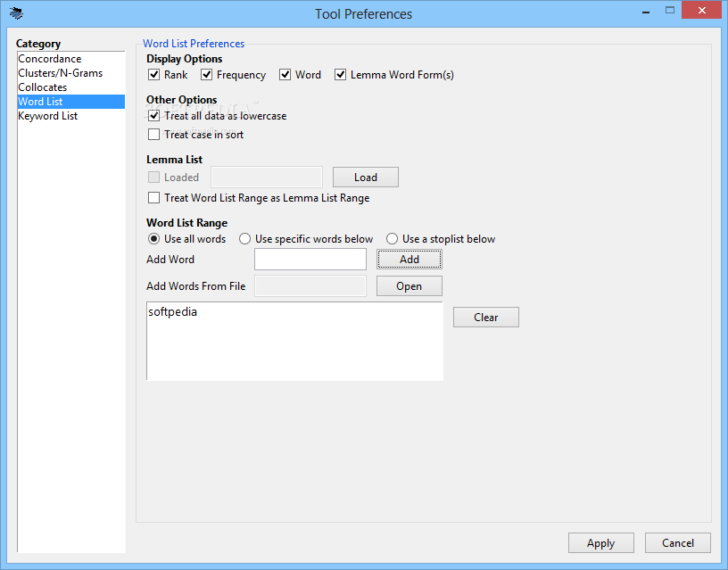Select Use a stoplist below option

392,238
